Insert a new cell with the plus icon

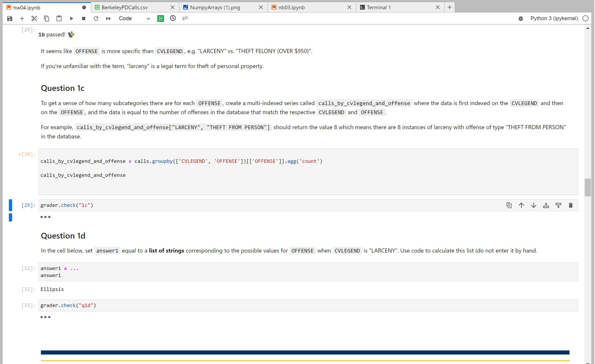(22, 18)
